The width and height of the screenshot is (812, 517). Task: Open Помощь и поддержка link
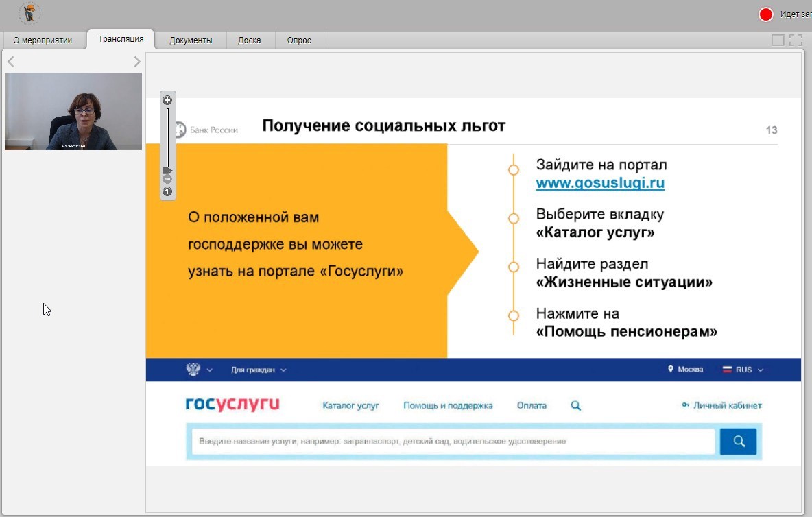click(448, 405)
